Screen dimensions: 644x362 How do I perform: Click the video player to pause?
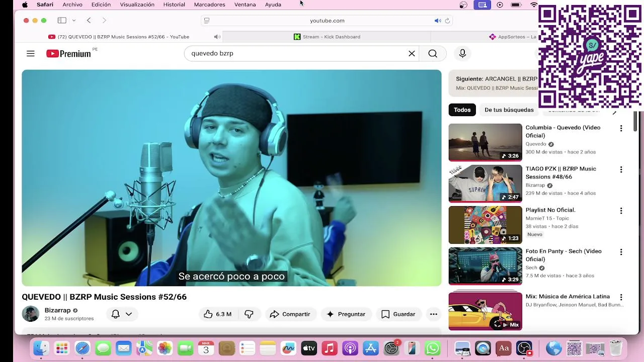click(x=231, y=177)
